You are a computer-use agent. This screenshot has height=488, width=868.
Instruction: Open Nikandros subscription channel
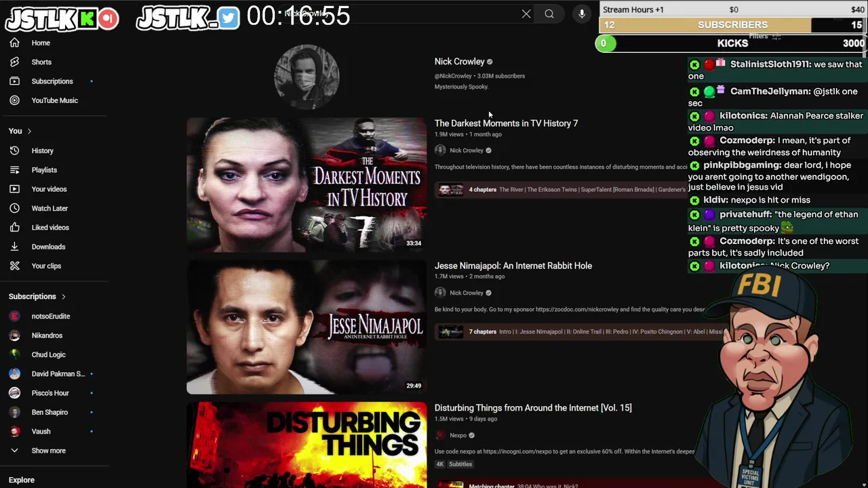46,335
